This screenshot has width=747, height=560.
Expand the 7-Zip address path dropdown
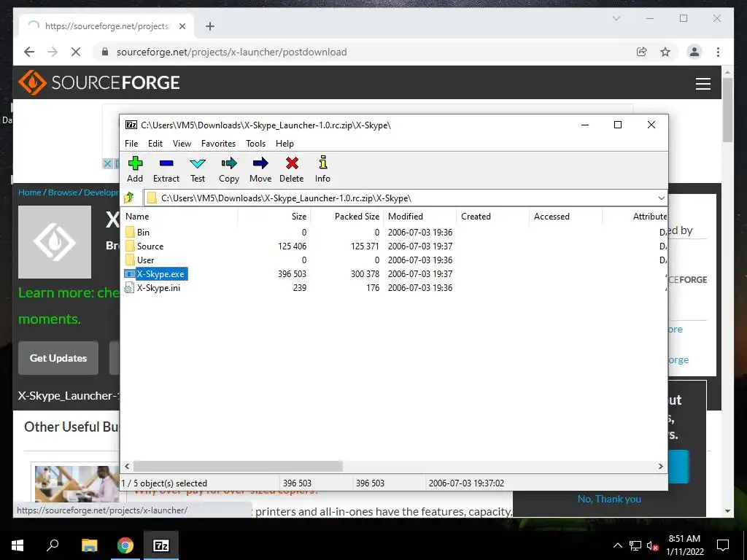tap(661, 198)
